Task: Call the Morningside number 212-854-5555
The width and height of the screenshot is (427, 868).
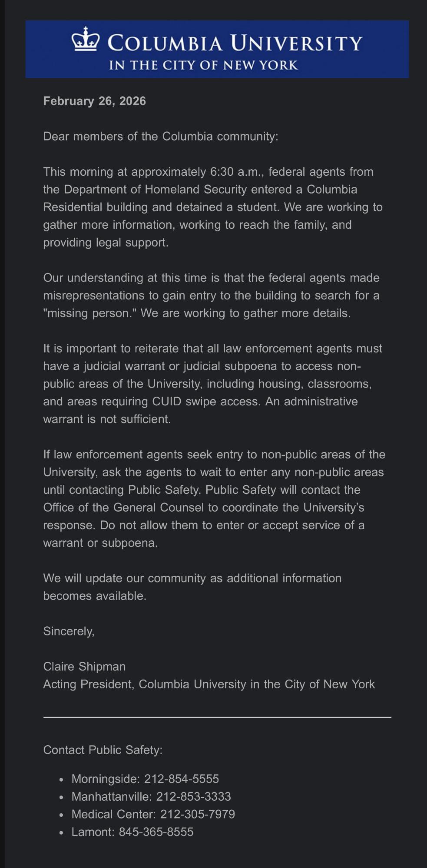Action: tap(182, 779)
